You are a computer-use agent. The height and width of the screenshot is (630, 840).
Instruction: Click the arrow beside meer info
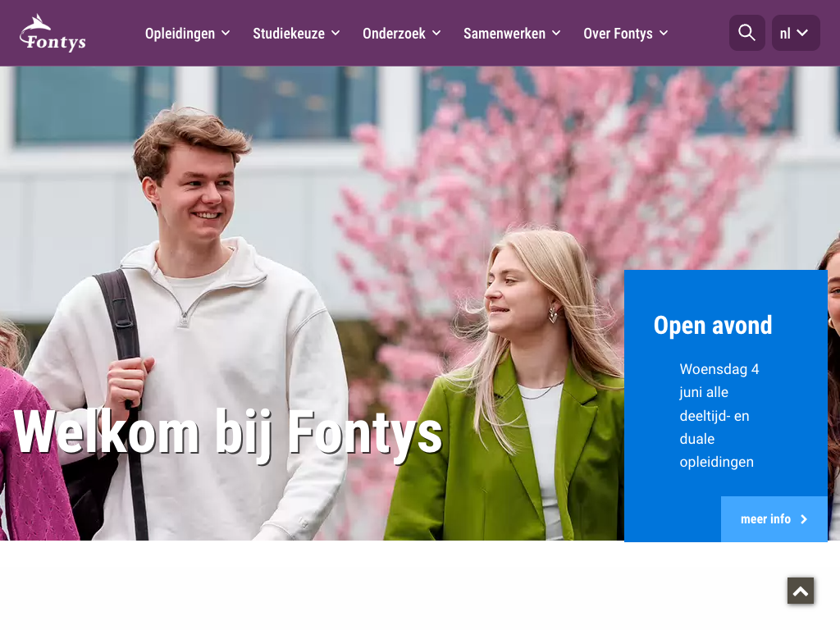(x=804, y=519)
